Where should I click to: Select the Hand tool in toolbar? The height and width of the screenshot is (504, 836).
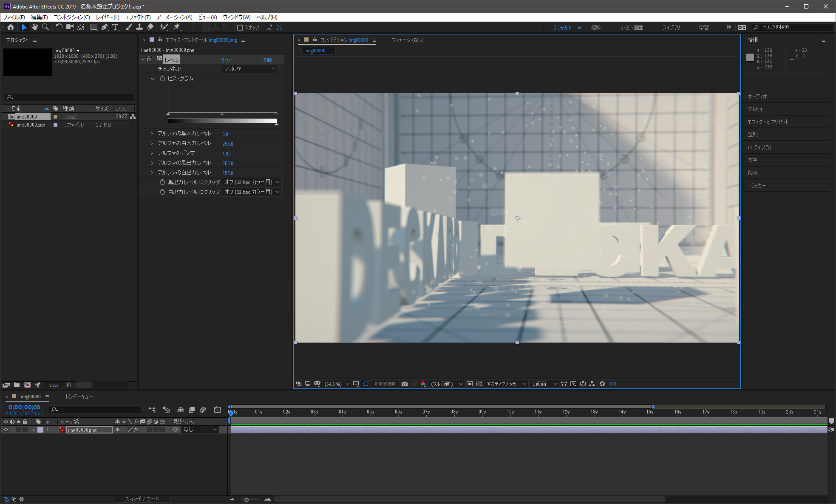point(34,27)
